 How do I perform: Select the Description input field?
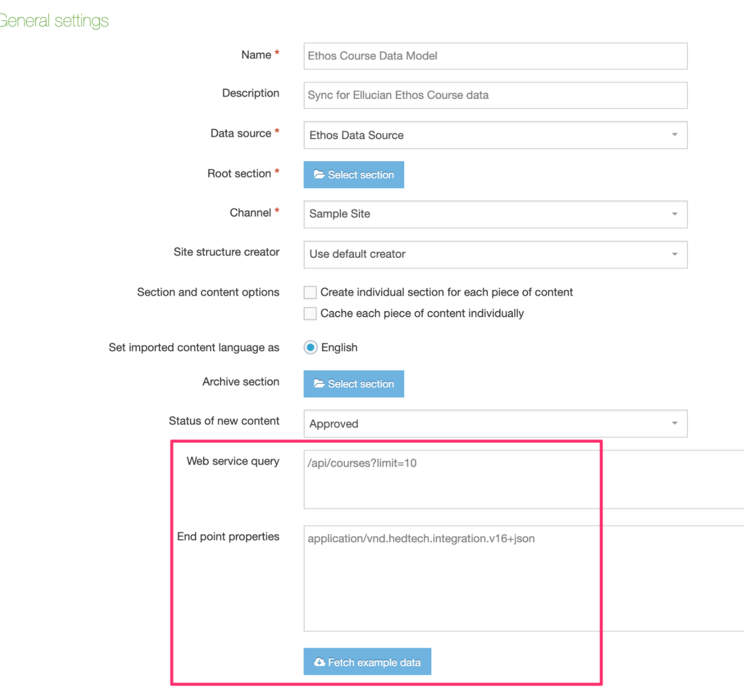(x=495, y=95)
